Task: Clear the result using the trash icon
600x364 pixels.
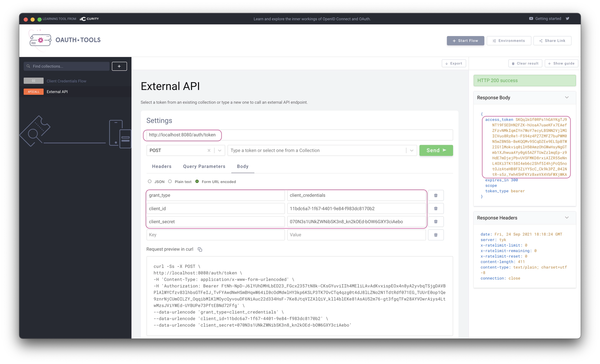Action: click(525, 63)
